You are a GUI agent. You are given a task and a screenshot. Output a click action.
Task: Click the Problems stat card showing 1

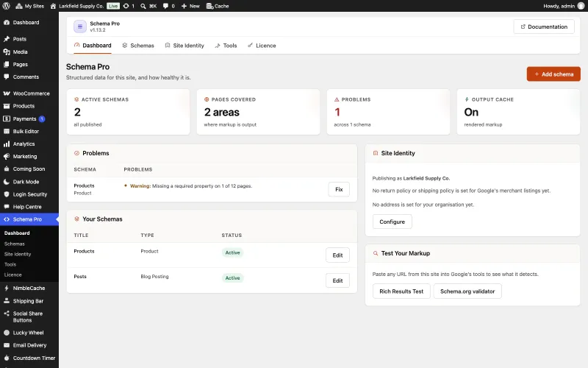coord(388,112)
